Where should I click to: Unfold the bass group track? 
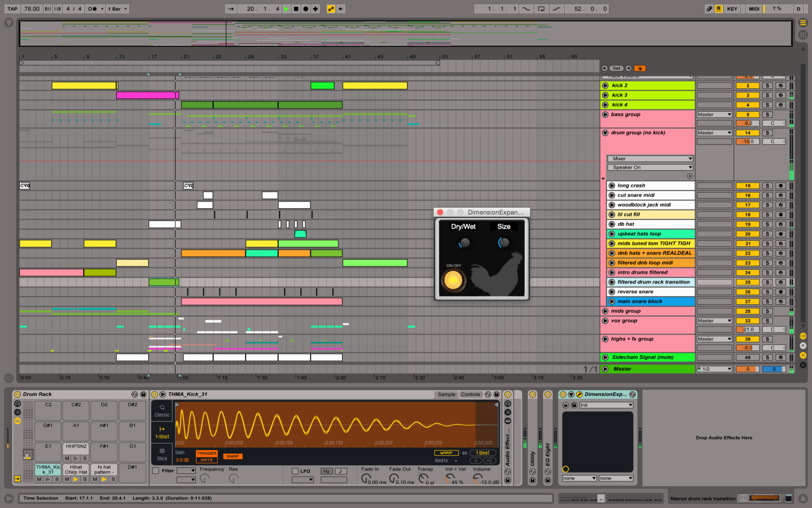coord(605,114)
